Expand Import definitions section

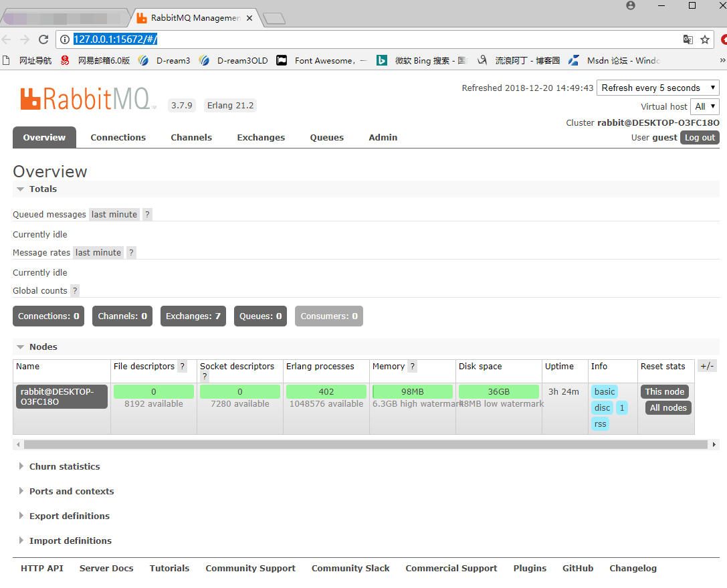pyautogui.click(x=65, y=541)
